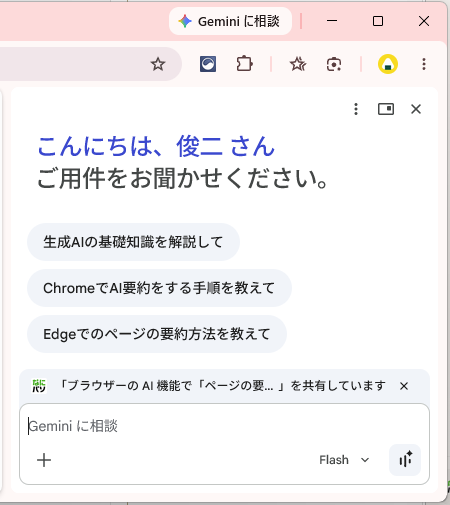Click the shared page favicon
Viewport: 450px width, 505px height.
coord(39,386)
